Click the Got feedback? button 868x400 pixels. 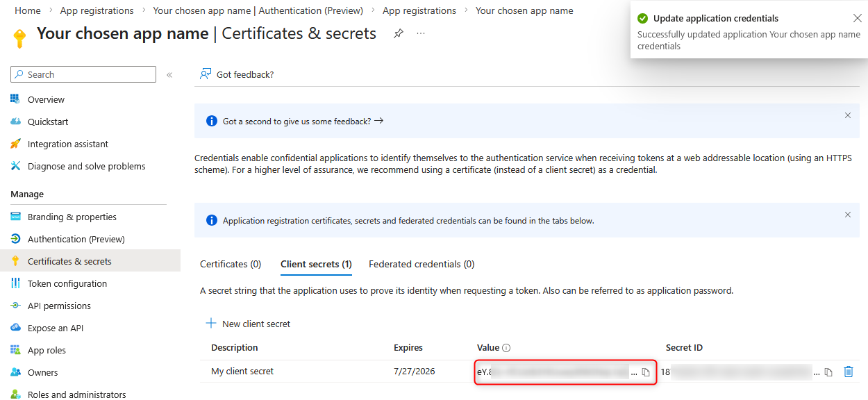coord(237,74)
